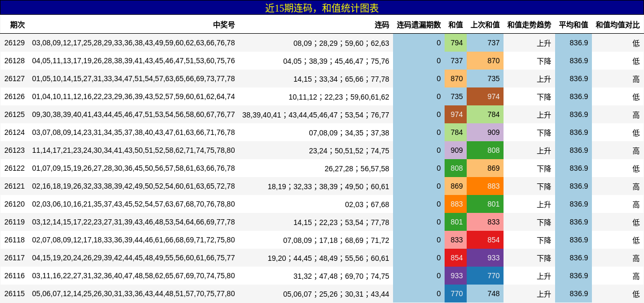Click orange 上次和值 cell 870 in row 26128
This screenshot has width=644, height=303.
pos(485,61)
